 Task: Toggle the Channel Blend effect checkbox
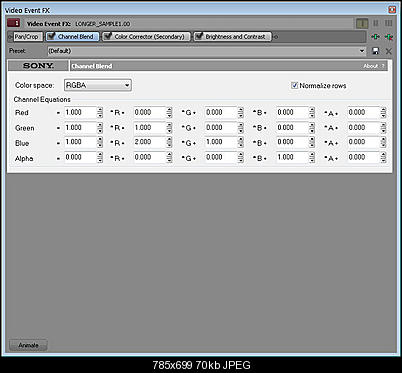pyautogui.click(x=51, y=36)
